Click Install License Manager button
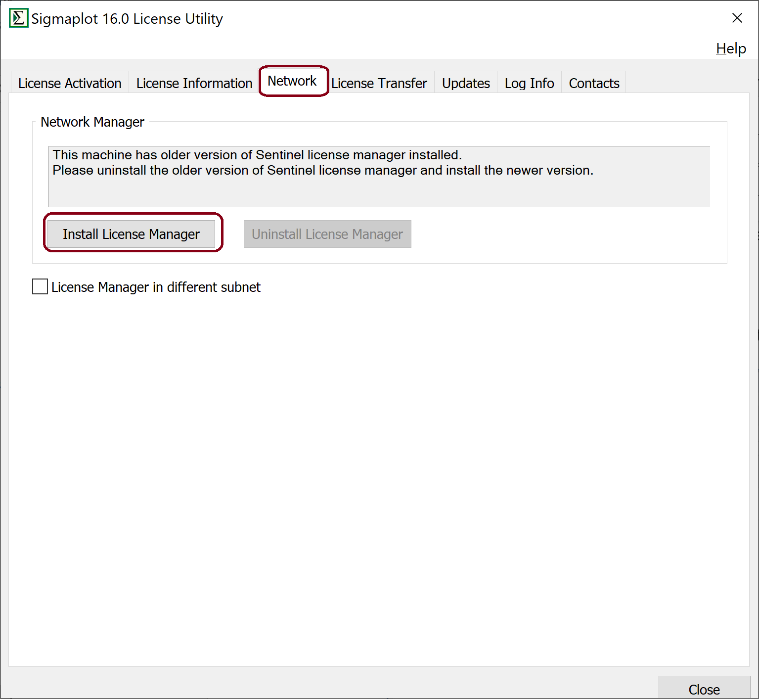The width and height of the screenshot is (759, 699). pos(131,234)
